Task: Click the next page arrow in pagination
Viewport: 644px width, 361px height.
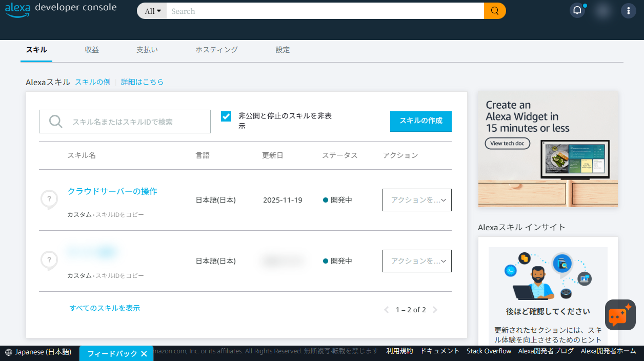Action: (435, 310)
